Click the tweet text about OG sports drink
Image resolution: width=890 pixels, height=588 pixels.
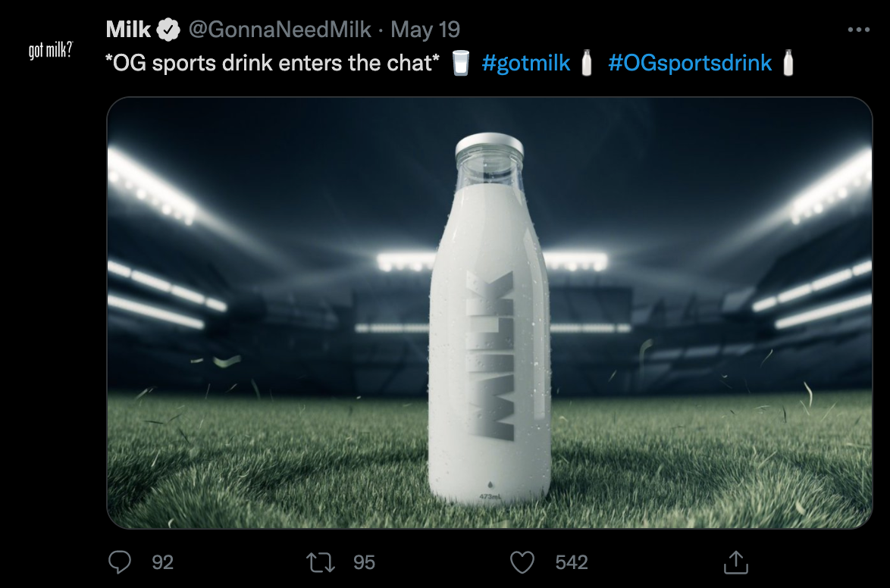[x=272, y=63]
